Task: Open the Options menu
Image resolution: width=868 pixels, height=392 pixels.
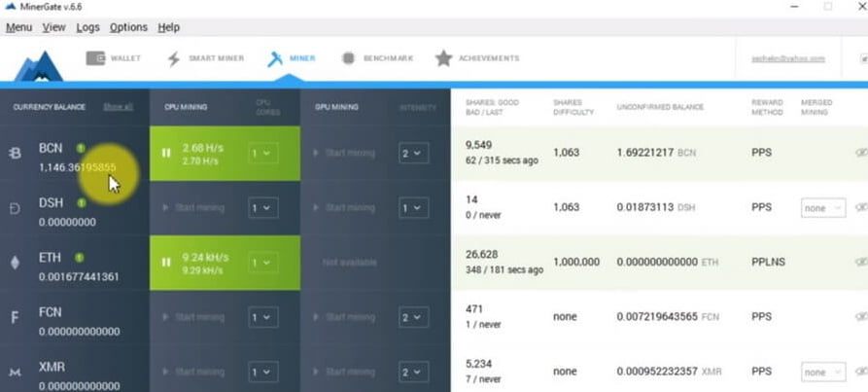Action: pos(128,27)
